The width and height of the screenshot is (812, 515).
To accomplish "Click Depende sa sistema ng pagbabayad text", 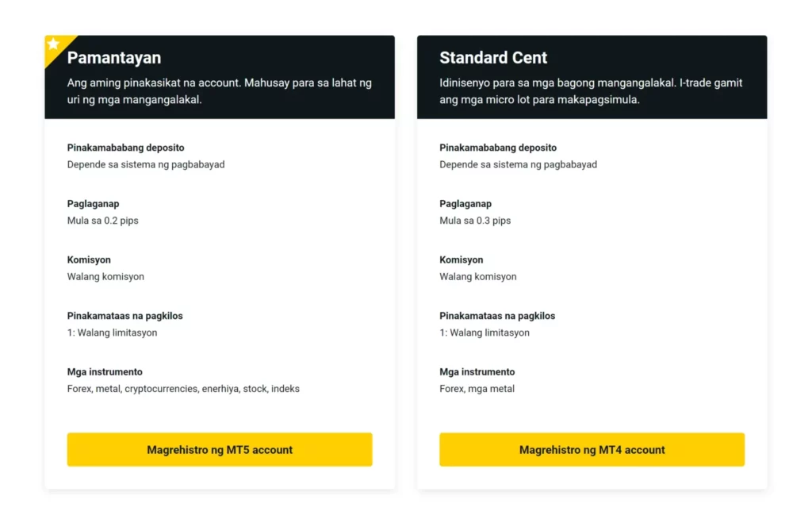I will click(x=146, y=164).
